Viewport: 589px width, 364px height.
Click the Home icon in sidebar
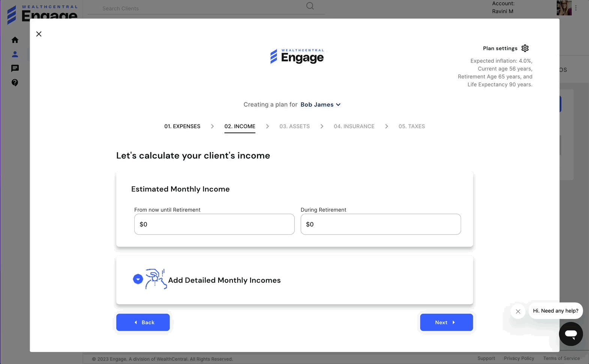[15, 40]
